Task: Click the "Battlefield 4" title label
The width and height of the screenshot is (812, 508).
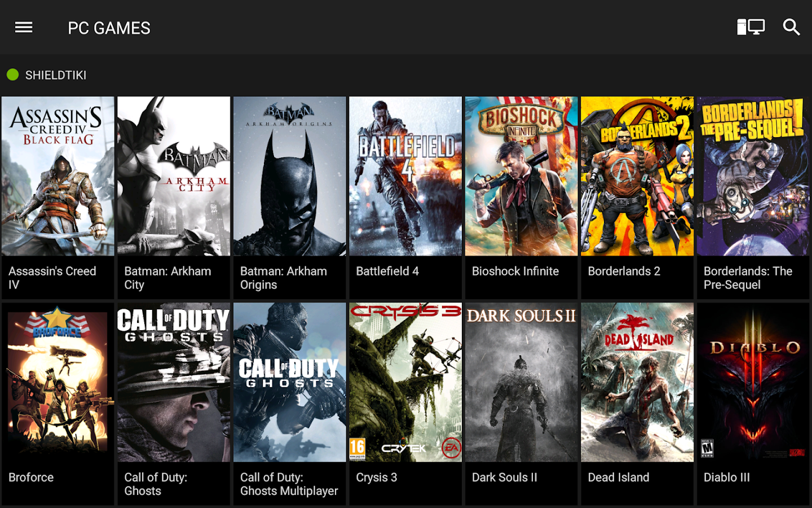Action: click(387, 271)
